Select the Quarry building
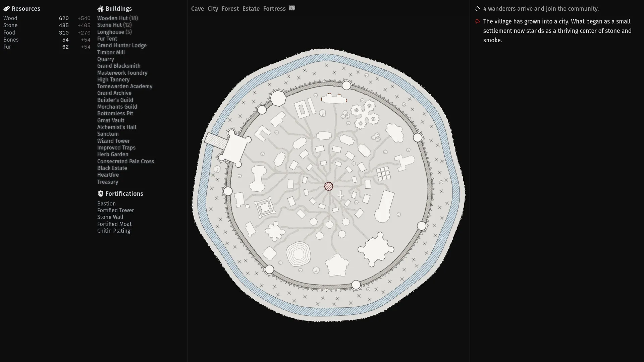Image resolution: width=644 pixels, height=362 pixels. pos(106,59)
